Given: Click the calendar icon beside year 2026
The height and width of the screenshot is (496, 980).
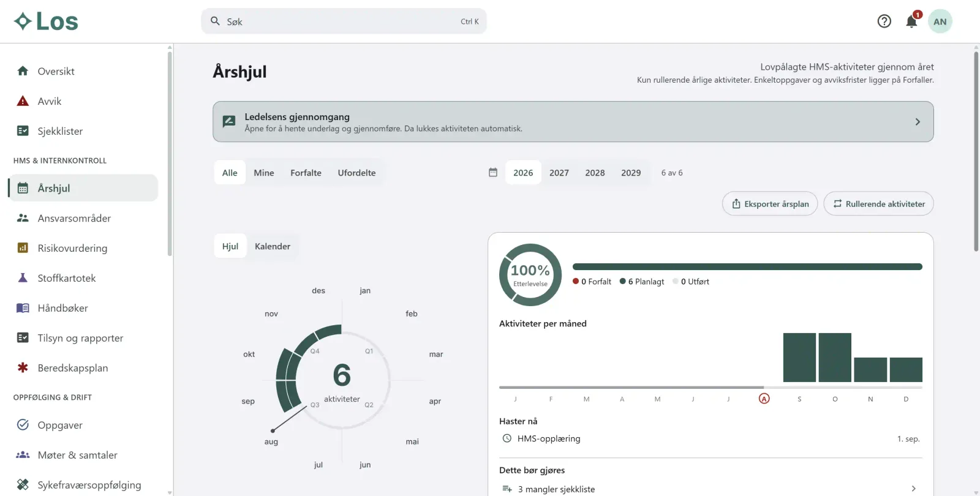Looking at the screenshot, I should pyautogui.click(x=493, y=173).
